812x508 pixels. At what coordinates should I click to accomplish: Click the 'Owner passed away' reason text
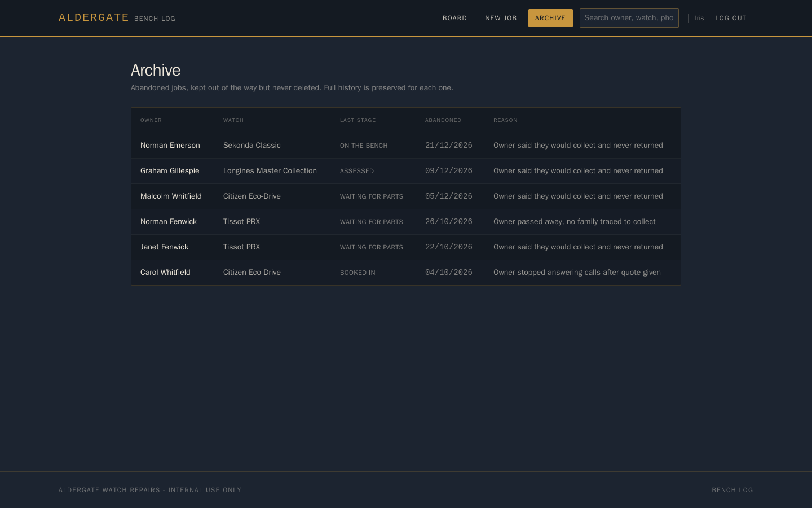[x=575, y=222]
